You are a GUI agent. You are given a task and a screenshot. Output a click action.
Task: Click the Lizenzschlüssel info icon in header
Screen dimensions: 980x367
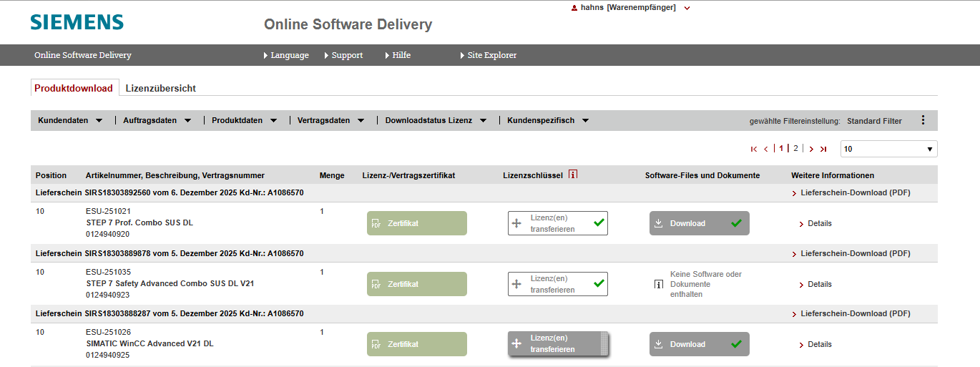pos(573,175)
